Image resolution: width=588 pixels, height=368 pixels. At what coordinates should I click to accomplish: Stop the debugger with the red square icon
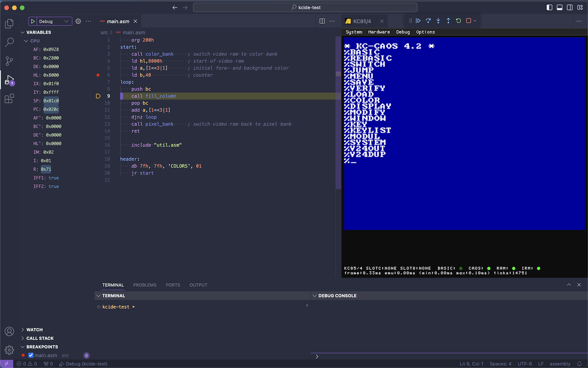pos(469,21)
